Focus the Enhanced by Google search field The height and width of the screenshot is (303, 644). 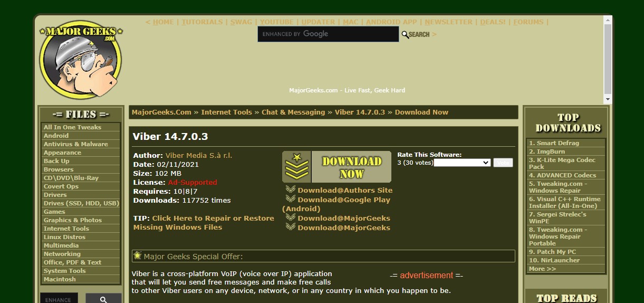pos(328,34)
